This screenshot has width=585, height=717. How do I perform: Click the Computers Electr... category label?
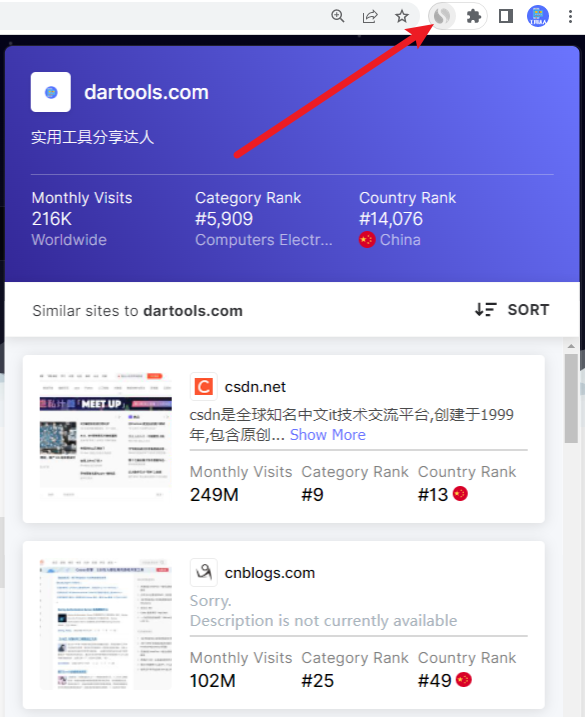(x=264, y=240)
